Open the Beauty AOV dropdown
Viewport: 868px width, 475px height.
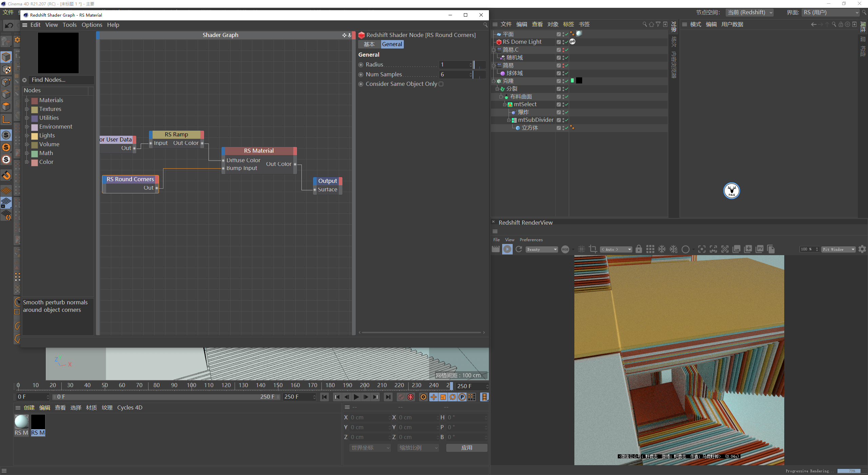click(542, 249)
